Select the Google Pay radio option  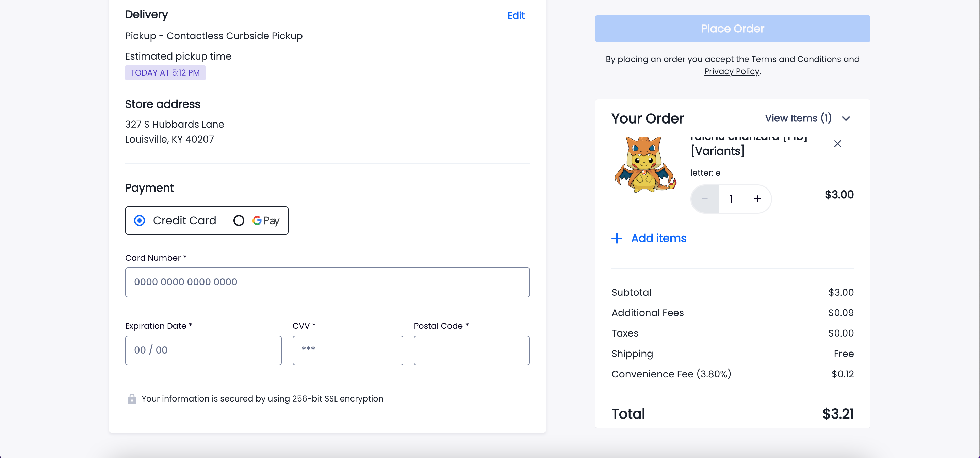click(239, 220)
